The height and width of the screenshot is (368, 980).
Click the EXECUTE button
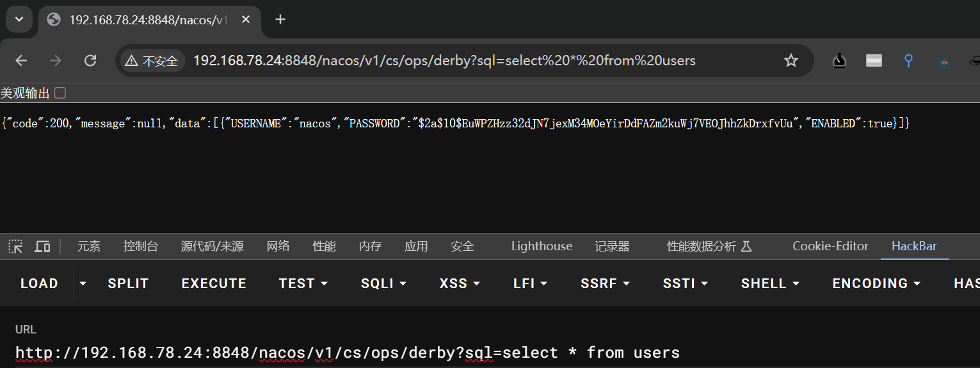coord(214,284)
